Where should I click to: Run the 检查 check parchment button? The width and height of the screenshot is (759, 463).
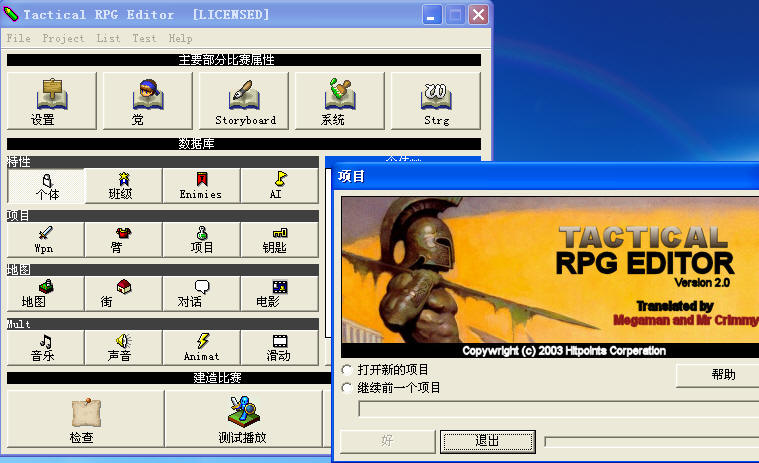coord(86,419)
